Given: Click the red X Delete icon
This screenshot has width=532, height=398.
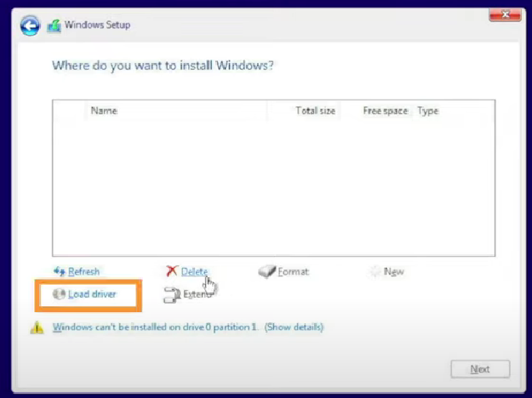Looking at the screenshot, I should coord(172,271).
